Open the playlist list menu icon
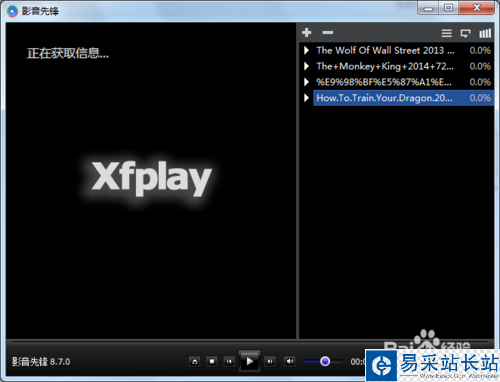 (447, 33)
